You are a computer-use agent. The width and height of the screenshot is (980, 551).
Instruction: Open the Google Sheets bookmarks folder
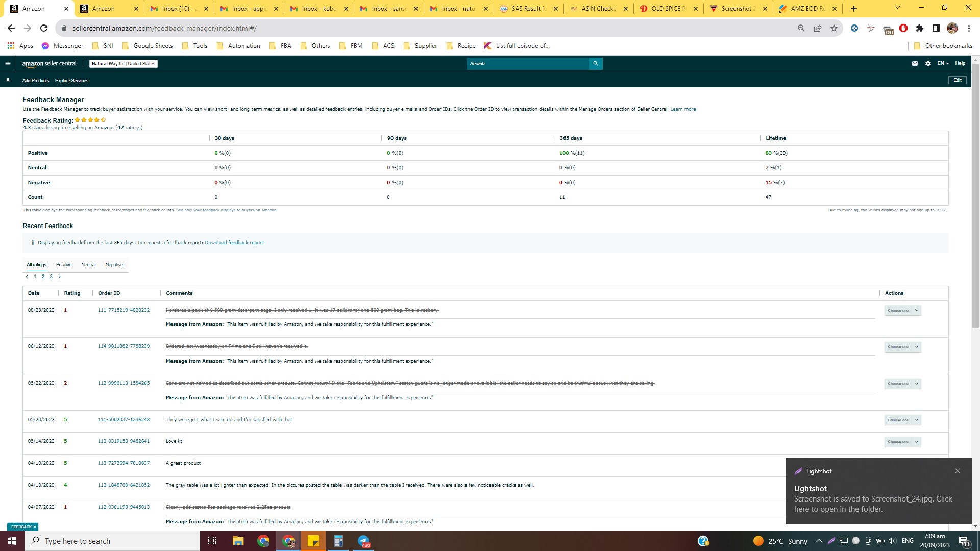148,46
